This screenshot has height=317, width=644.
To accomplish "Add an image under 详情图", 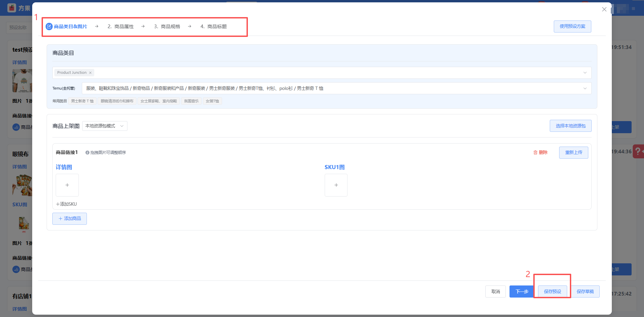I will (x=67, y=185).
